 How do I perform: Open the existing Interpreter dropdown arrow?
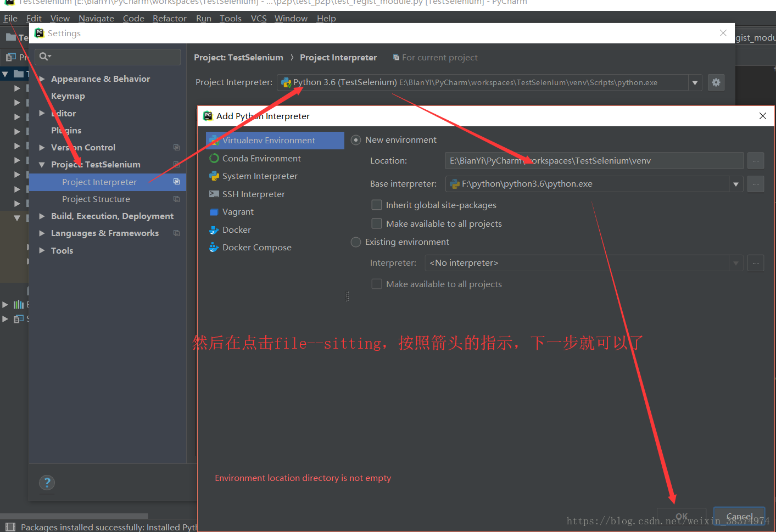point(736,264)
